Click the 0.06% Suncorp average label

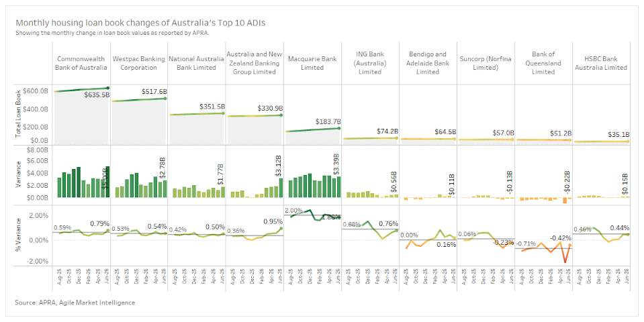(467, 234)
